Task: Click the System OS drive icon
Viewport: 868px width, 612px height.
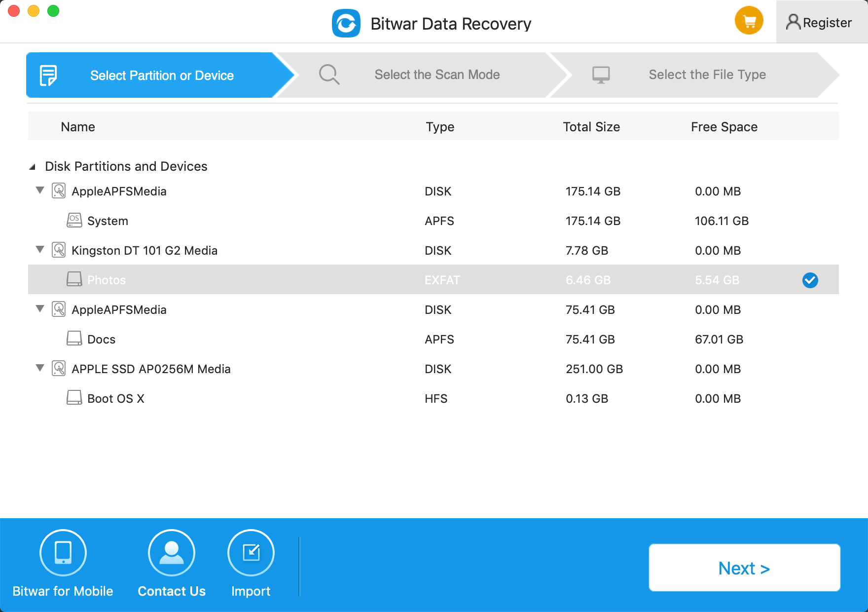Action: (74, 220)
